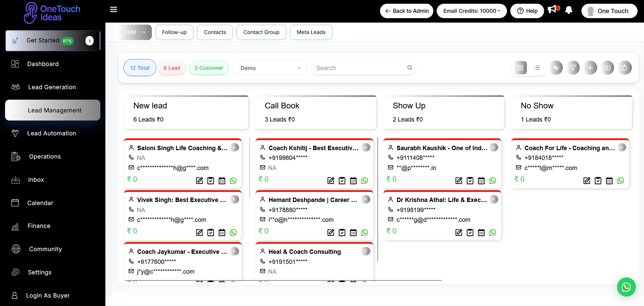
Task: Open calendar icon on Saurabh Kaushik card
Action: [x=481, y=181]
